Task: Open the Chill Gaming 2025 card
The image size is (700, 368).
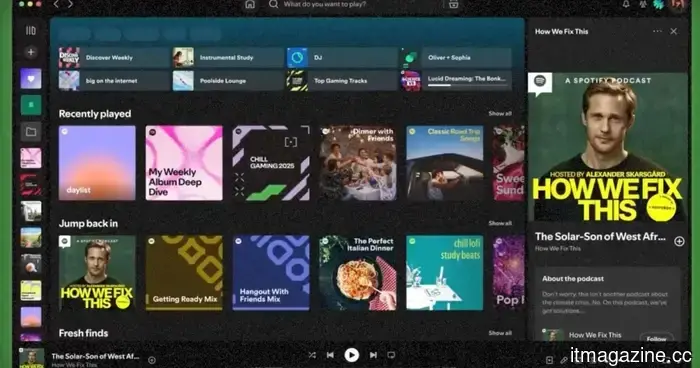Action: pyautogui.click(x=271, y=163)
